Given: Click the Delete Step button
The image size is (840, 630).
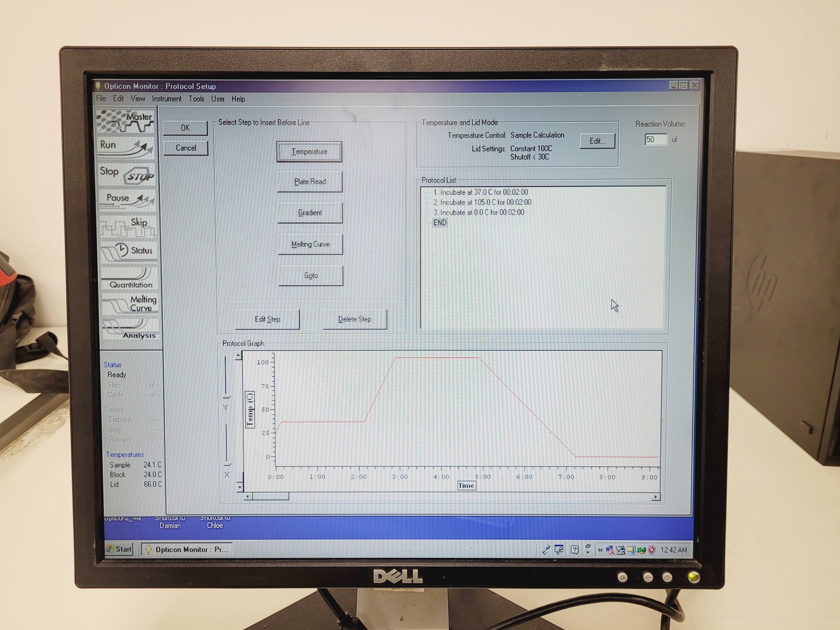Looking at the screenshot, I should point(355,319).
